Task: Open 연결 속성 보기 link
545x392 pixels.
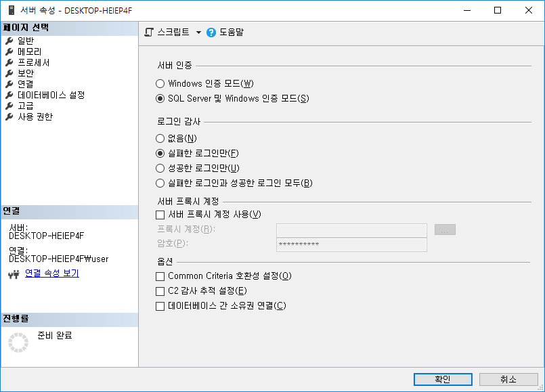Action: coord(52,274)
